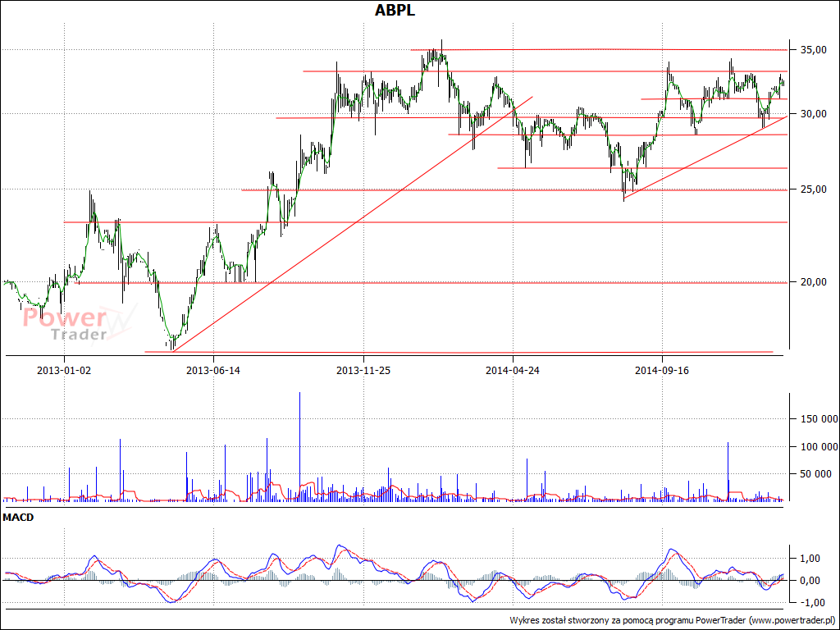Select the 0,00 MACD axis label
This screenshot has width=840, height=630.
pos(810,581)
